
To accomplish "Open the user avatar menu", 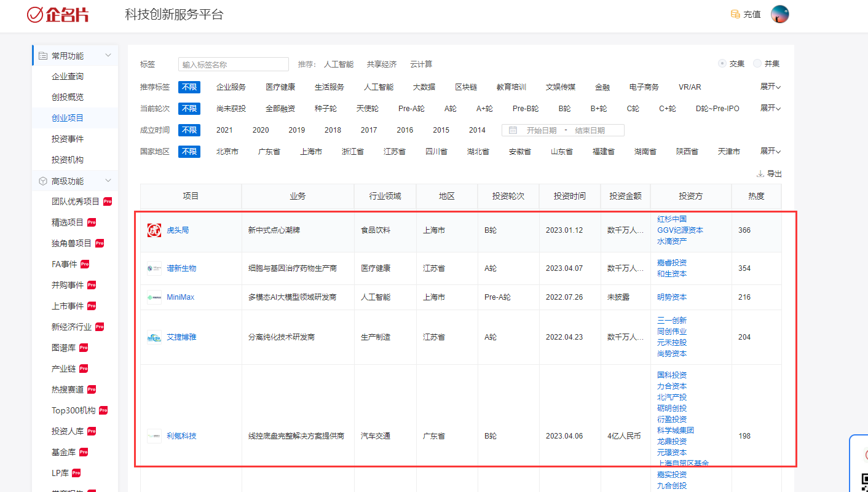I will tap(779, 14).
